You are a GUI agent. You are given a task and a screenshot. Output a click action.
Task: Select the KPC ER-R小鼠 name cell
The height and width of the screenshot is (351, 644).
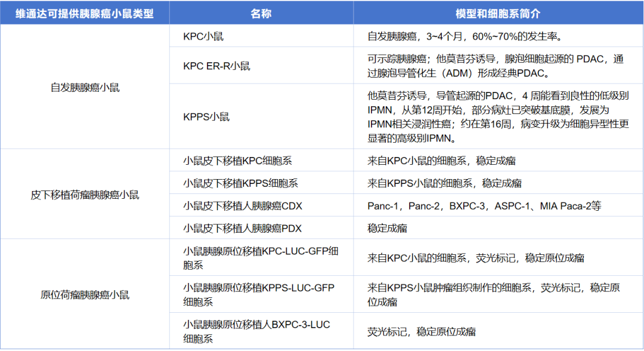click(x=216, y=66)
